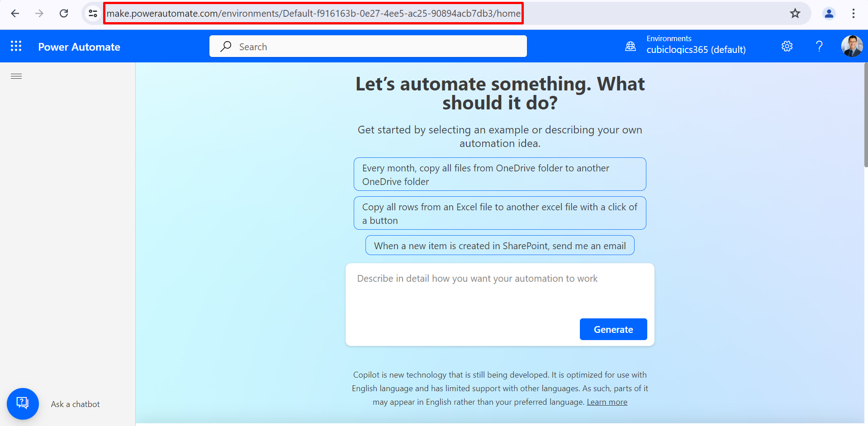The width and height of the screenshot is (868, 426).
Task: Open account manager profile picture
Action: [852, 46]
